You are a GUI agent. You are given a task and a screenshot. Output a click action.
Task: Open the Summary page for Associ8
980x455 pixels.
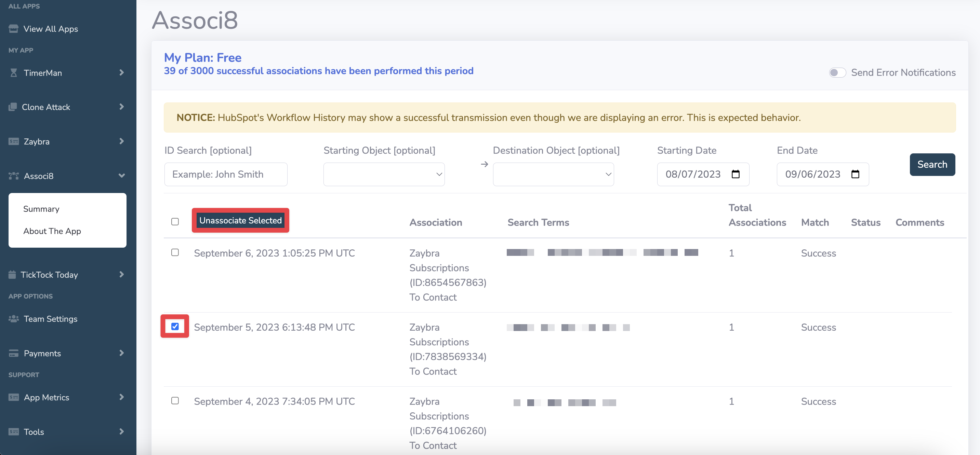pos(41,209)
